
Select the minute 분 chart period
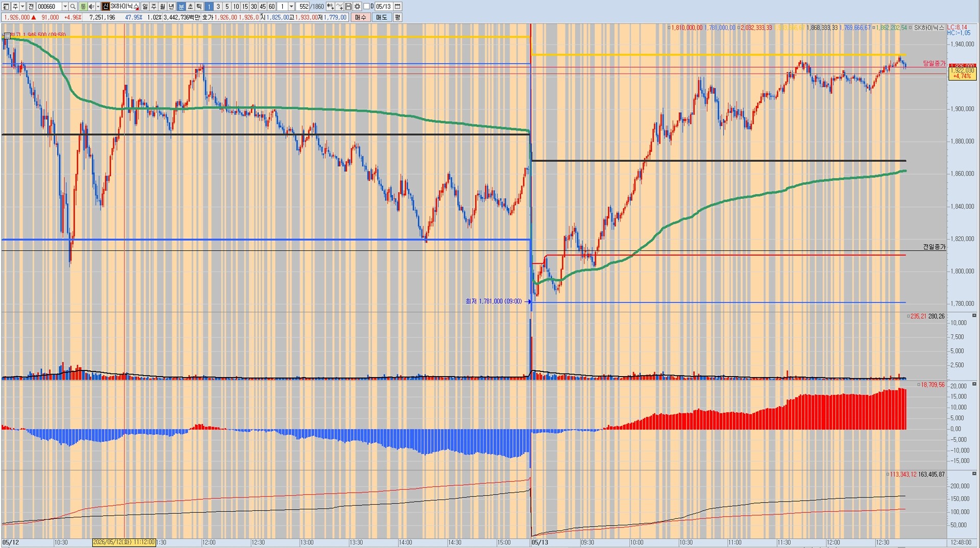[181, 7]
